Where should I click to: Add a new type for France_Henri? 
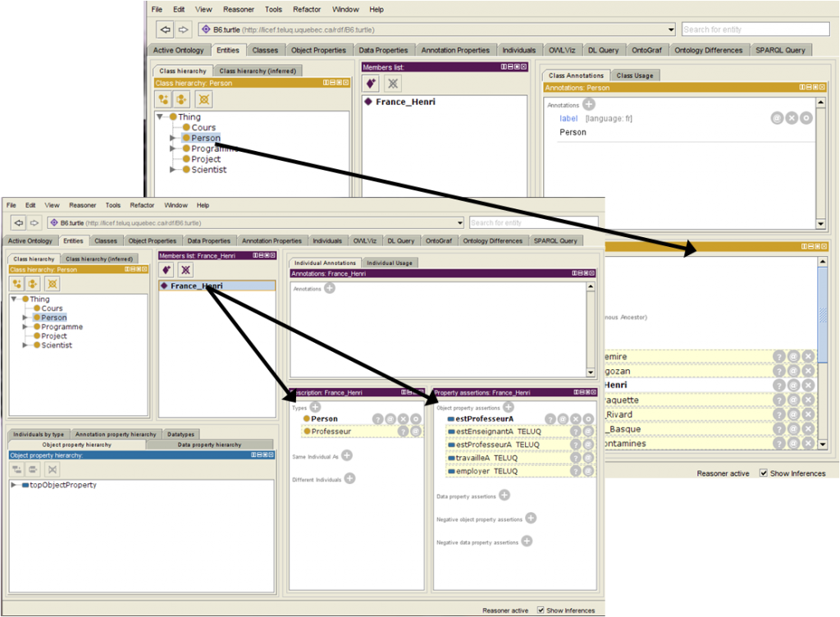click(x=315, y=407)
